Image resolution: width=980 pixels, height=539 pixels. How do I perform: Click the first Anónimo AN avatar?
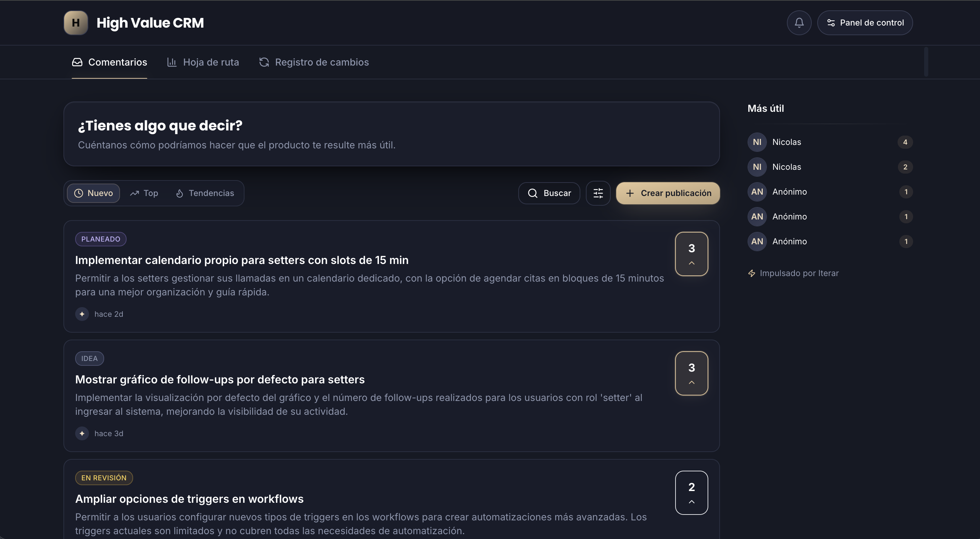pos(757,192)
